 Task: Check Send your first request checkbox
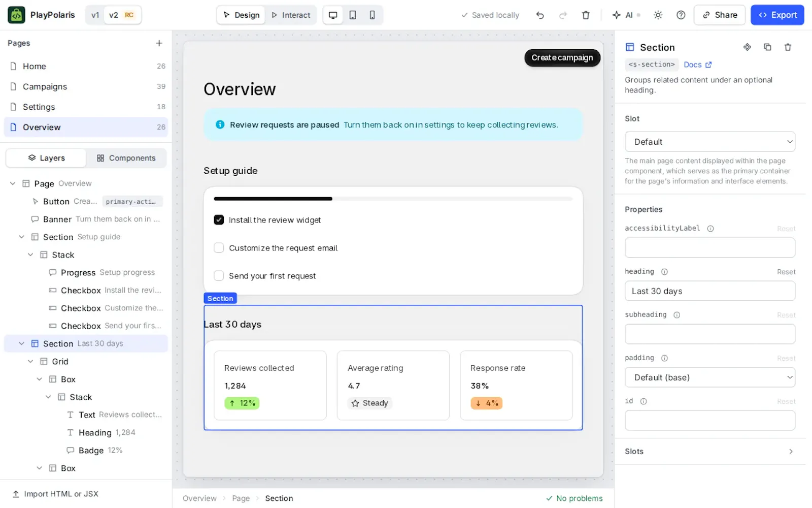(219, 276)
